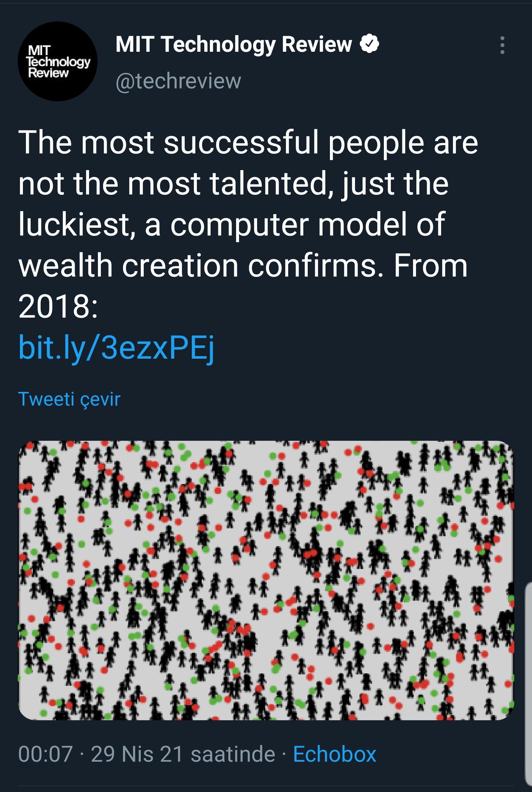The image size is (532, 792).
Task: Click "2018:" in the tweet text
Action: click(58, 306)
